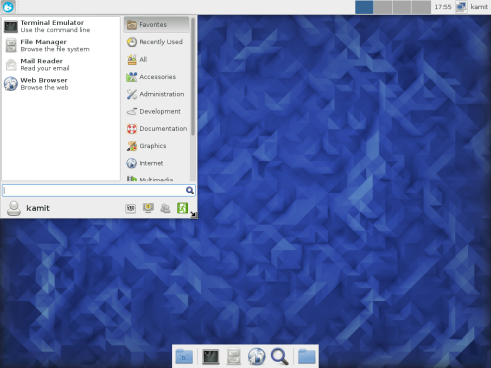491x368 pixels.
Task: Launch Terminal Emulator from Favorites list
Action: (61, 26)
